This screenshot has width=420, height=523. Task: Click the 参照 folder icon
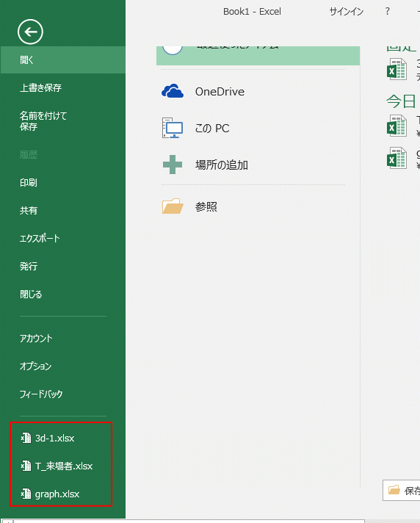pos(173,206)
